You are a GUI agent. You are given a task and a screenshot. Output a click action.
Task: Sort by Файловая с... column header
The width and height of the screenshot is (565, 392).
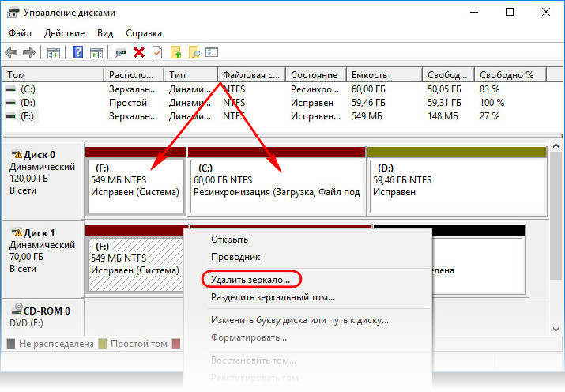click(x=251, y=75)
